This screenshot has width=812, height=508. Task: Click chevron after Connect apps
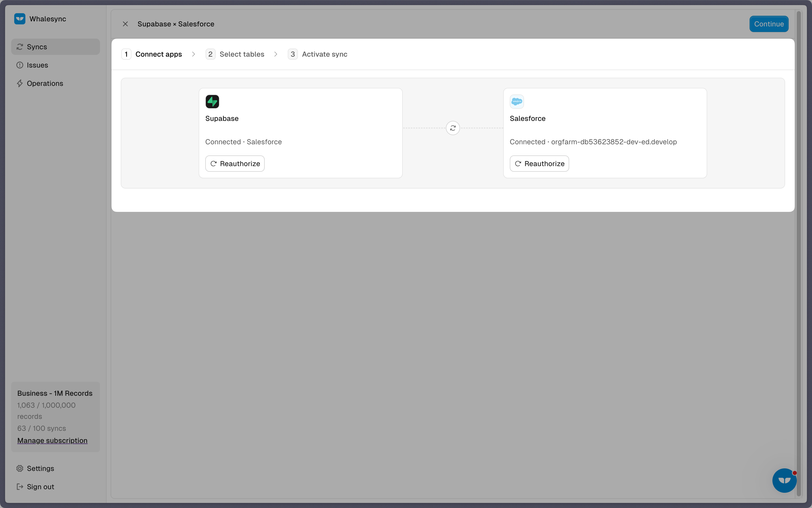point(194,54)
